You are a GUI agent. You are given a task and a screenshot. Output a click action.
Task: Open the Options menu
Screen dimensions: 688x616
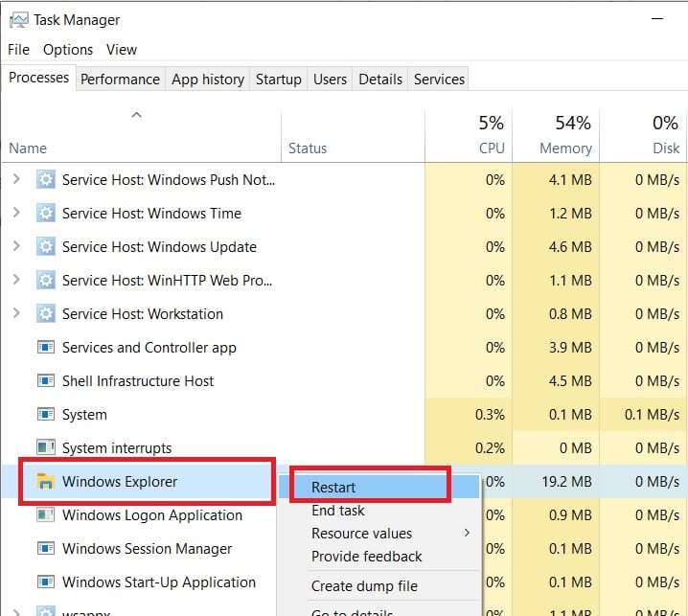(x=68, y=50)
